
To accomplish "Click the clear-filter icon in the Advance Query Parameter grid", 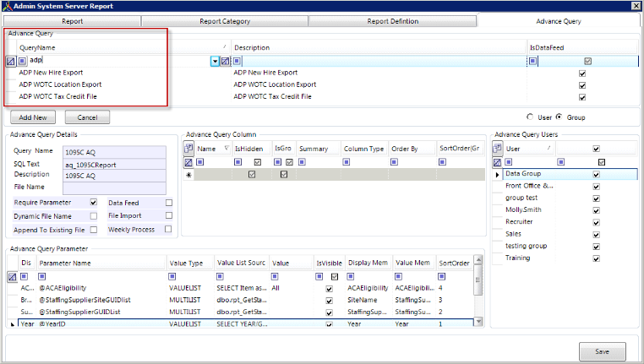I will pyautogui.click(x=13, y=277).
